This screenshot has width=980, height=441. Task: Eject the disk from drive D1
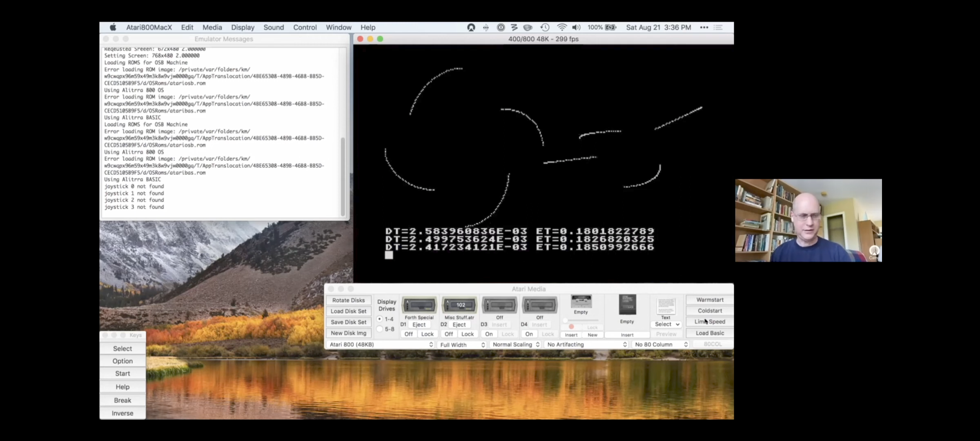[419, 325]
